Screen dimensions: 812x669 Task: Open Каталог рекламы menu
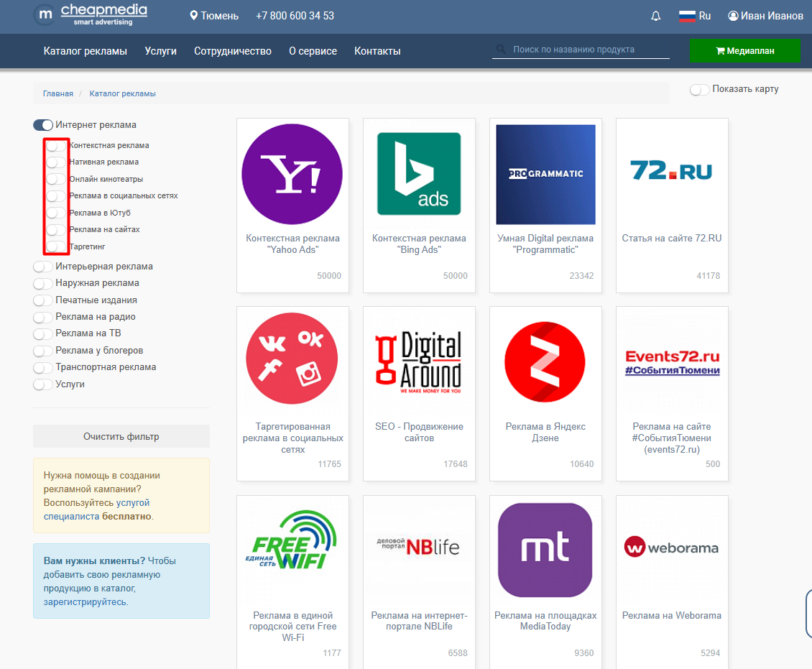(x=85, y=51)
